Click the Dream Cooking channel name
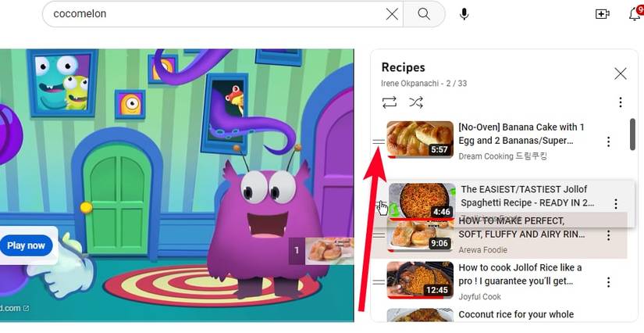The height and width of the screenshot is (333, 644). point(503,156)
